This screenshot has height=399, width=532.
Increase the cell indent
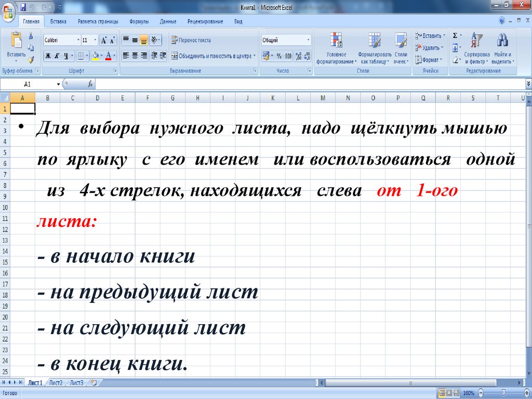tap(163, 56)
